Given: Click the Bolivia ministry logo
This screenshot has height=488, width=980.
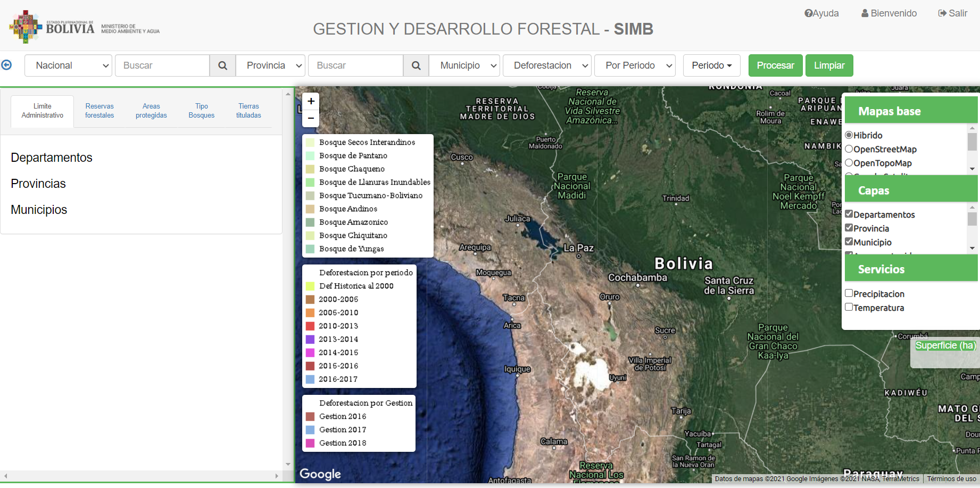Looking at the screenshot, I should (85, 27).
